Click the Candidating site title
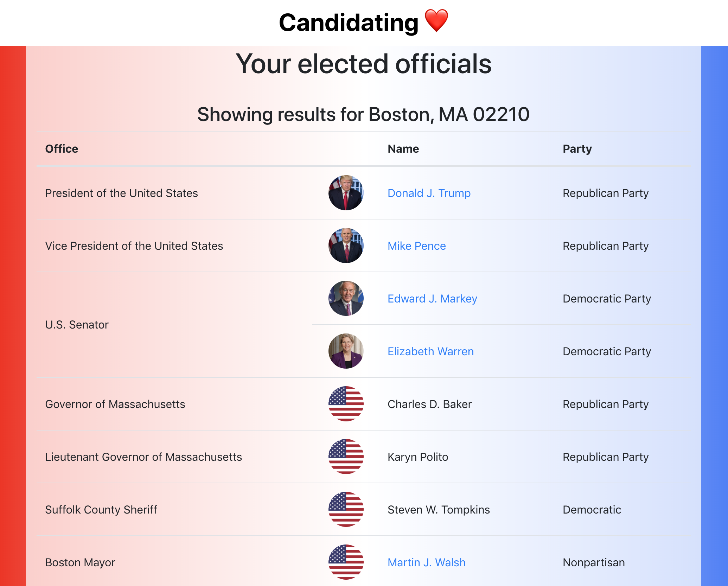The image size is (728, 586). point(349,23)
